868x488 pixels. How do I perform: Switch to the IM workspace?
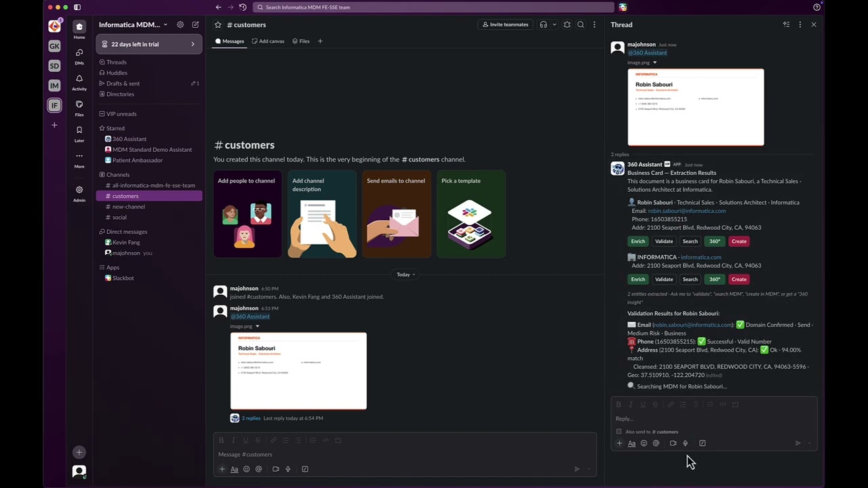coord(54,85)
